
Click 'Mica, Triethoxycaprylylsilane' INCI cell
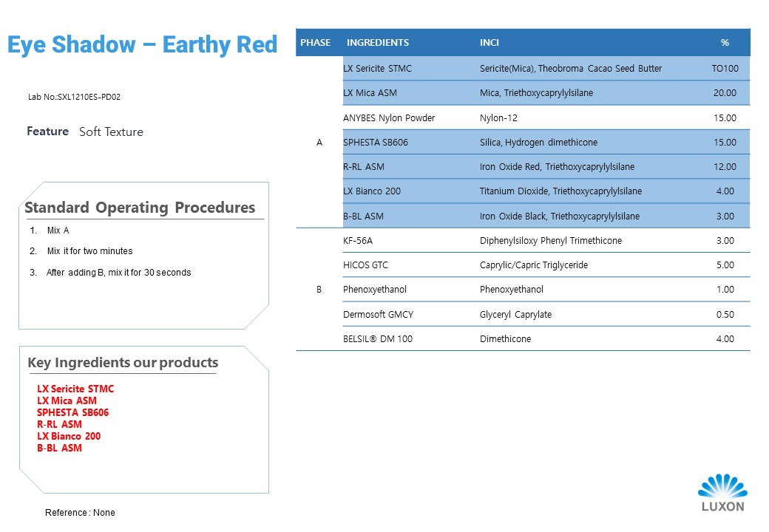536,93
